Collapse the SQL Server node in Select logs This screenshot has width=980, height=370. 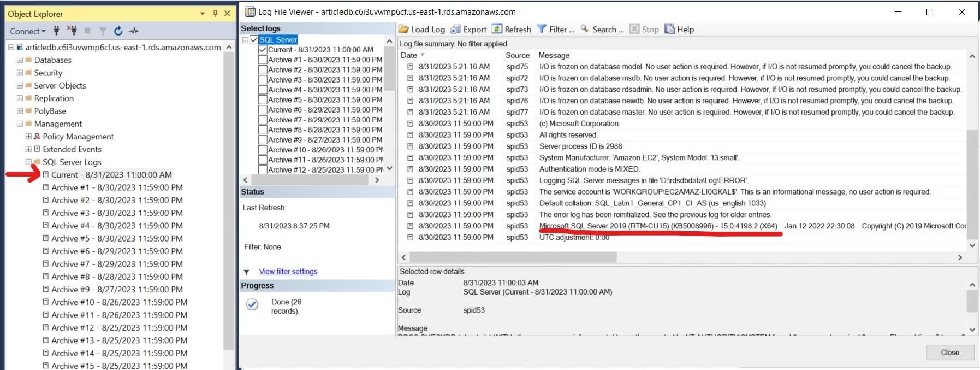pyautogui.click(x=245, y=40)
